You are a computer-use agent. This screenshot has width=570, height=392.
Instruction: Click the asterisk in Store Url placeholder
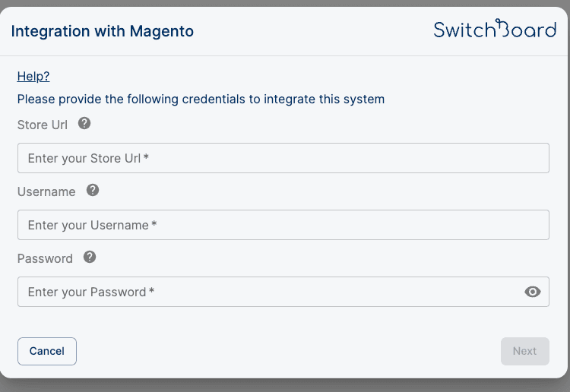tap(146, 158)
